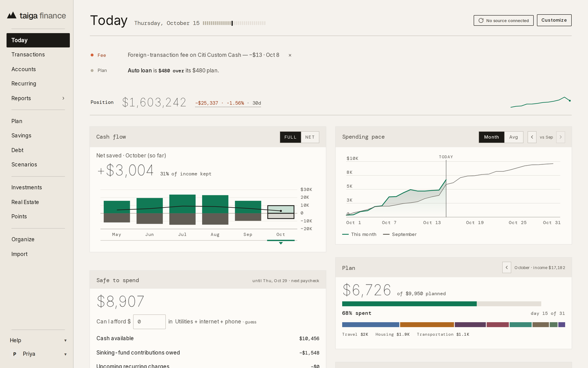This screenshot has height=368, width=588.
Task: Dismiss the foreign-transaction fee alert
Action: point(290,55)
